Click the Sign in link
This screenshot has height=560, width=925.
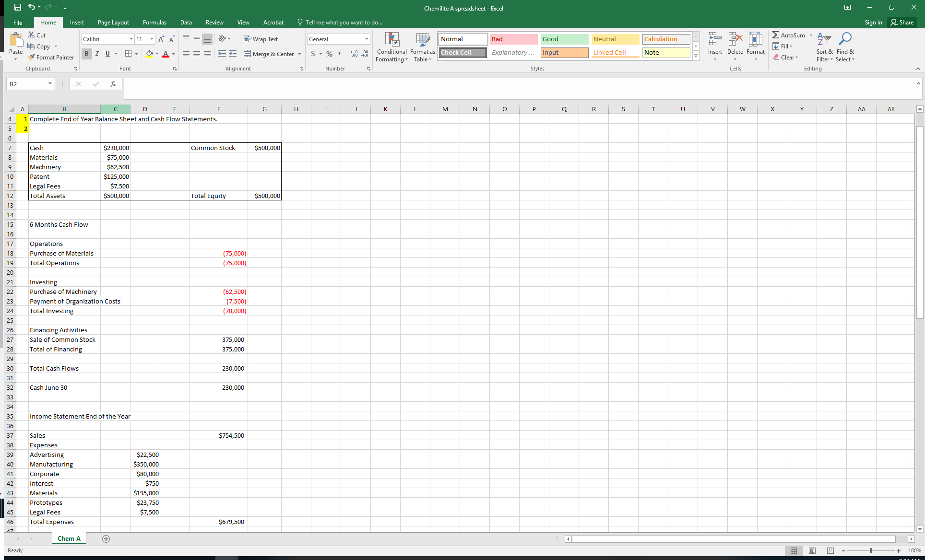coord(873,22)
